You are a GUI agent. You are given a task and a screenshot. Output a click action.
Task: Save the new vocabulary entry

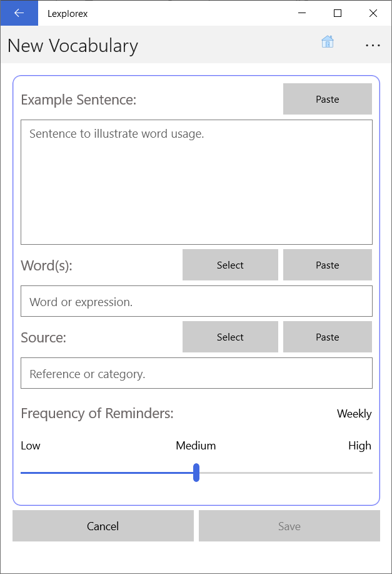click(289, 526)
